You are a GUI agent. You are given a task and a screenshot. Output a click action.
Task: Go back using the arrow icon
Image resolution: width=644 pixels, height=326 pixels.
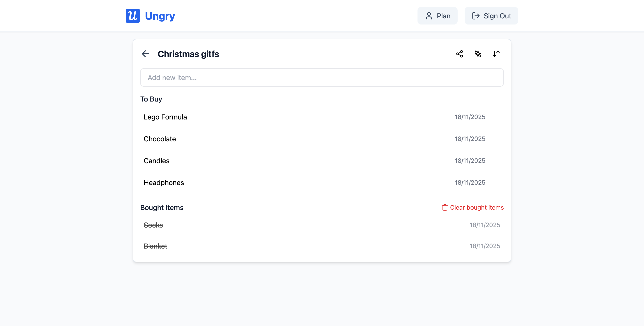(145, 54)
